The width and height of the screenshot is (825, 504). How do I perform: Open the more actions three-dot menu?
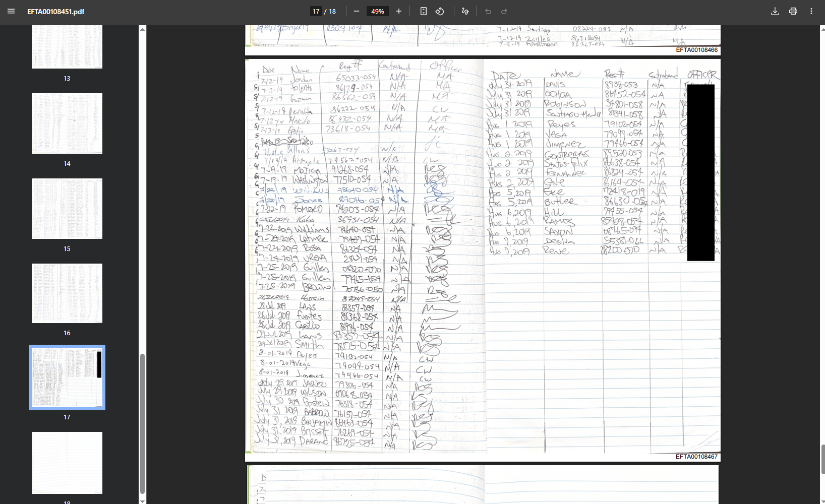(x=811, y=11)
